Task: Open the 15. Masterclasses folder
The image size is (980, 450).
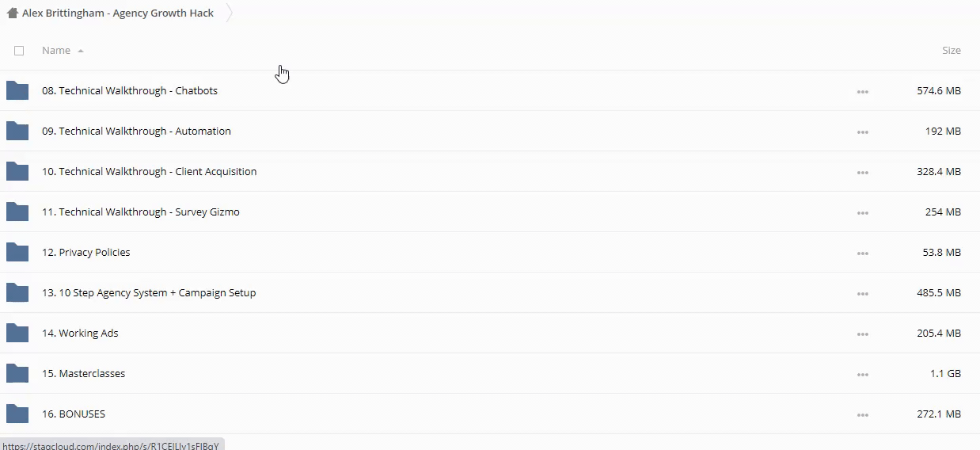Action: pyautogui.click(x=92, y=374)
